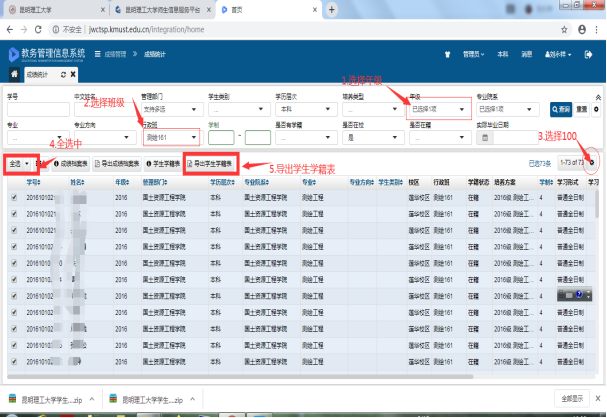Click the site info 不安全 icon
The width and height of the screenshot is (607, 418).
point(56,30)
